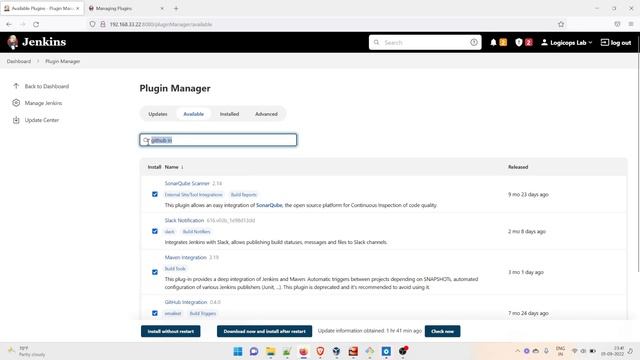This screenshot has width=640, height=360.
Task: Click the weather widget in taskbar
Action: click(27, 351)
